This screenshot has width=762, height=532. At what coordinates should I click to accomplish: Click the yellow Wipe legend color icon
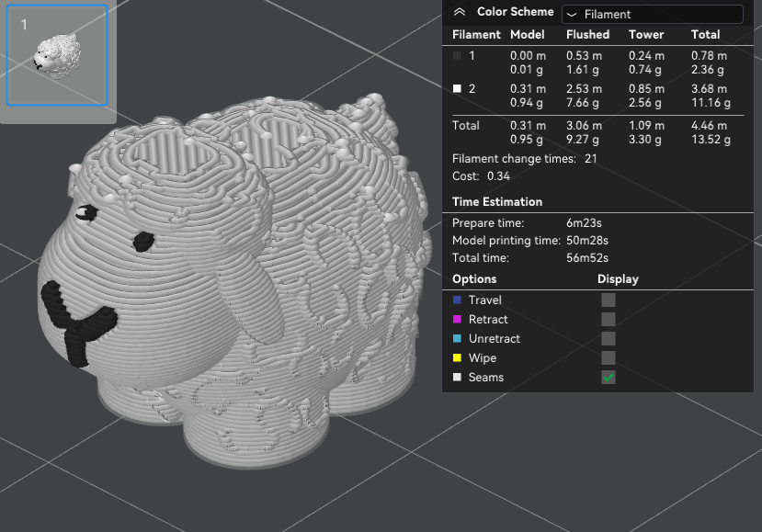pyautogui.click(x=457, y=358)
